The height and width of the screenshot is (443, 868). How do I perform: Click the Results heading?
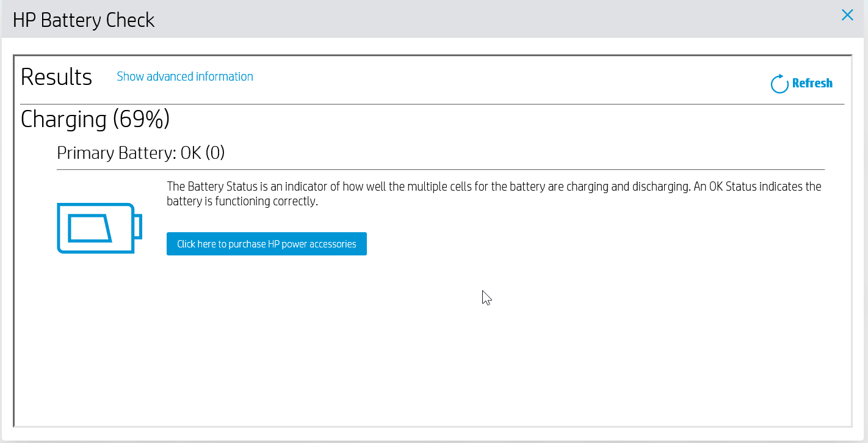point(56,78)
